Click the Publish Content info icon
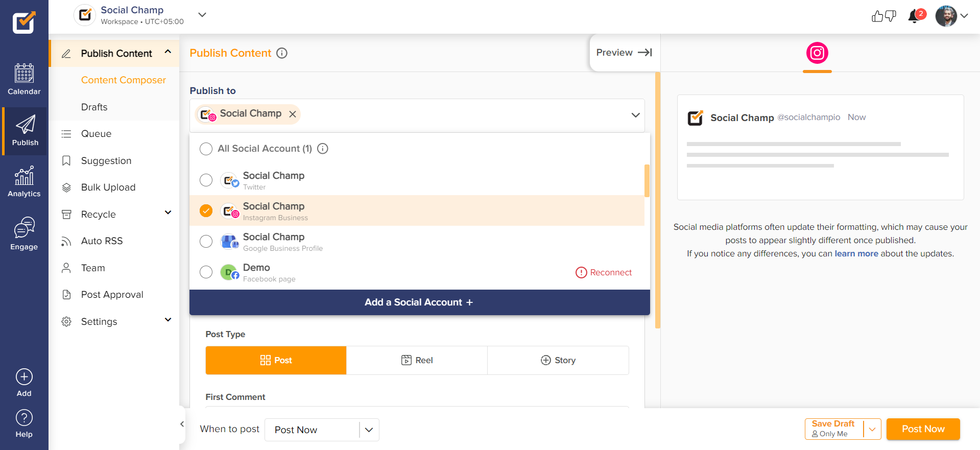This screenshot has width=980, height=450. click(282, 53)
